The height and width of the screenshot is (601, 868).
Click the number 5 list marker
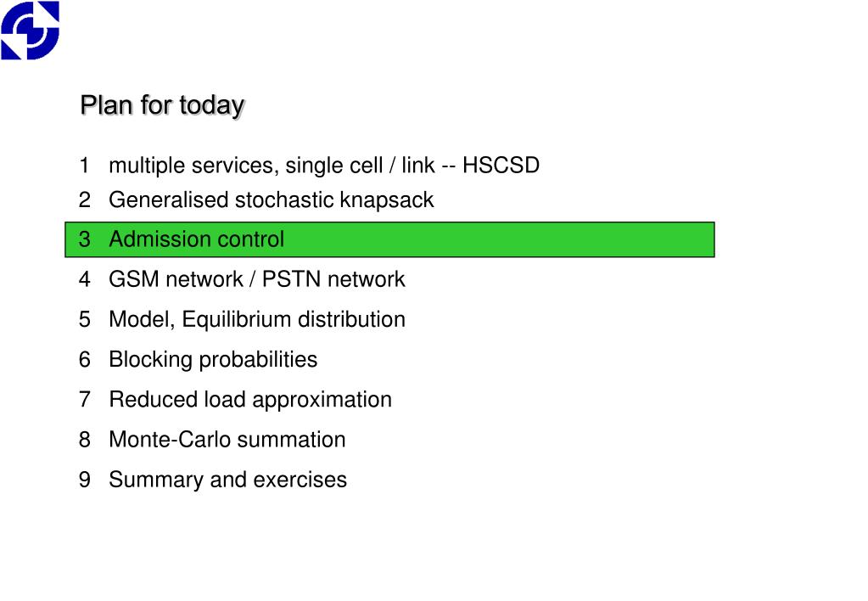pos(84,320)
